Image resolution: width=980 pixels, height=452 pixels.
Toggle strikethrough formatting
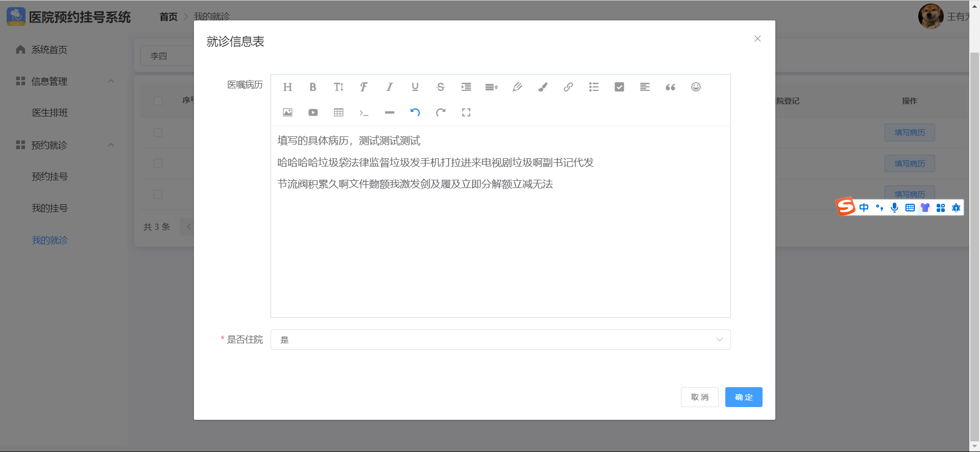[440, 87]
